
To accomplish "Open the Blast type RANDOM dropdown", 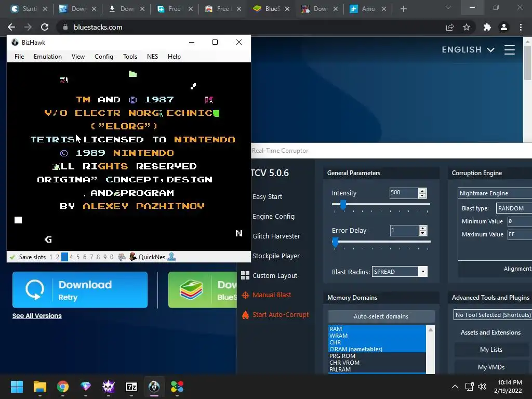I will 514,208.
